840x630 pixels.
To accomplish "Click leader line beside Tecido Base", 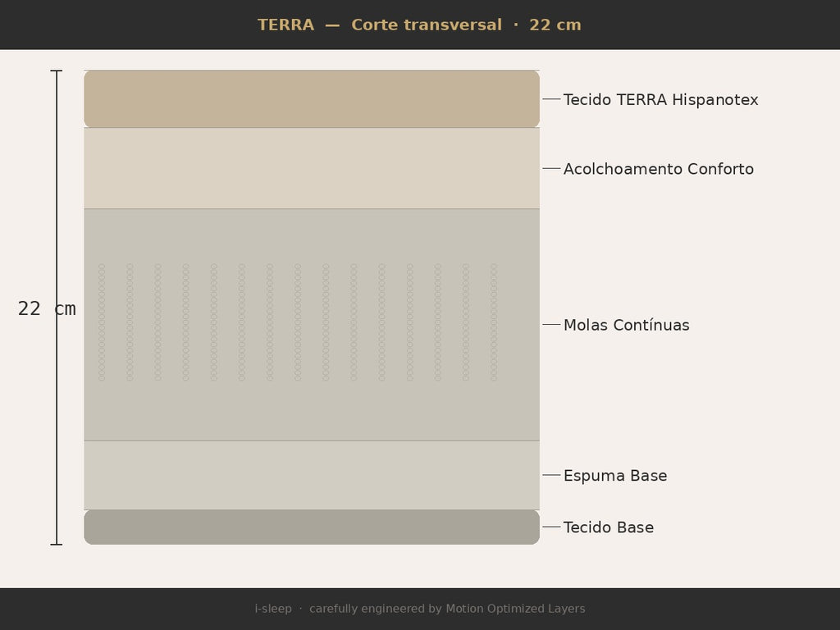I will (x=551, y=527).
